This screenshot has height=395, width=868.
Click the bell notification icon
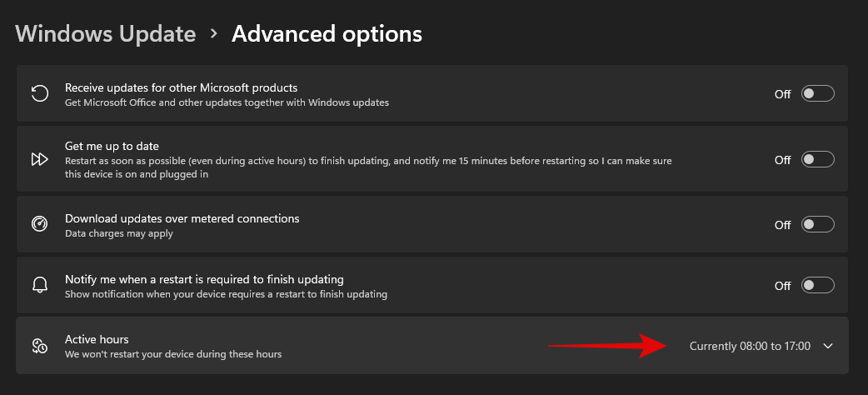click(x=39, y=285)
